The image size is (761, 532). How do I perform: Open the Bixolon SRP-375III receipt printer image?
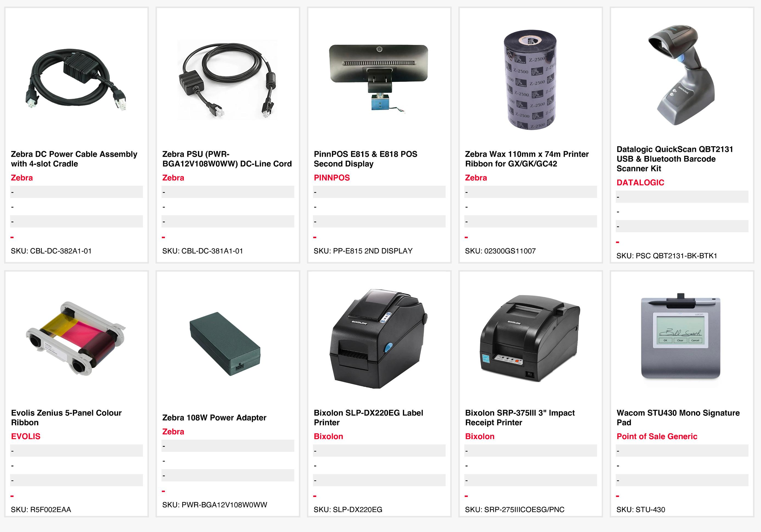pos(530,339)
